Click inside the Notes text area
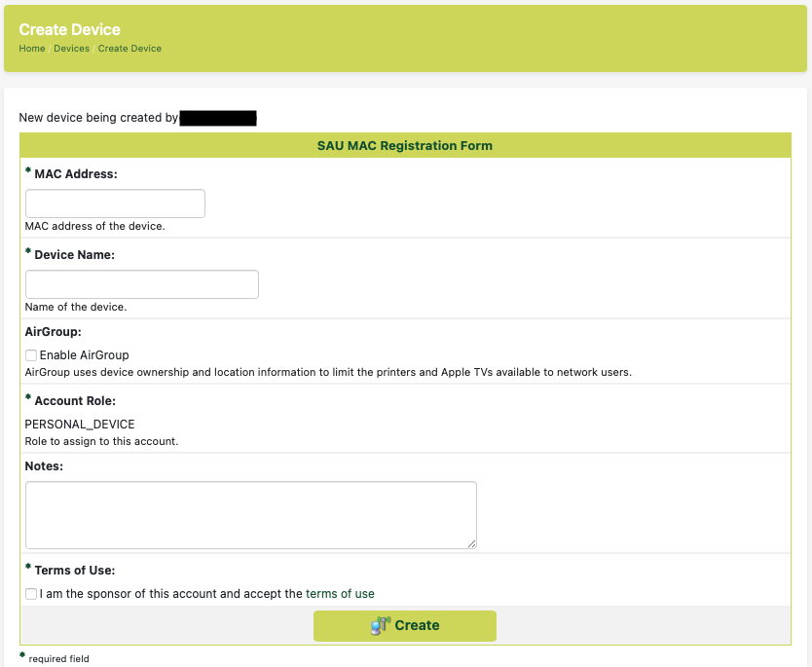This screenshot has height=667, width=812. click(x=250, y=515)
